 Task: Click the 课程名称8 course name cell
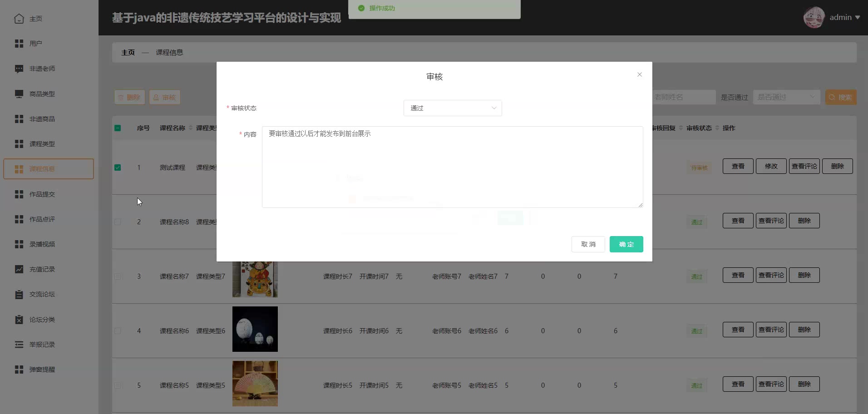(174, 222)
